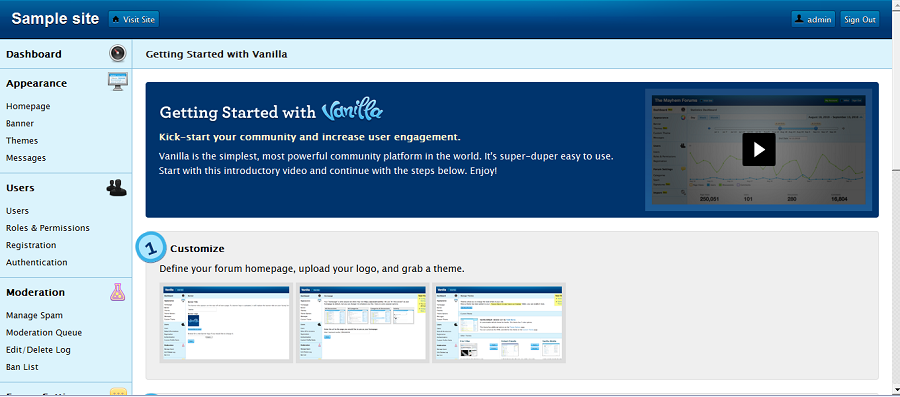Screen dimensions: 900x397
Task: Open Manage Spam
Action: [x=34, y=315]
